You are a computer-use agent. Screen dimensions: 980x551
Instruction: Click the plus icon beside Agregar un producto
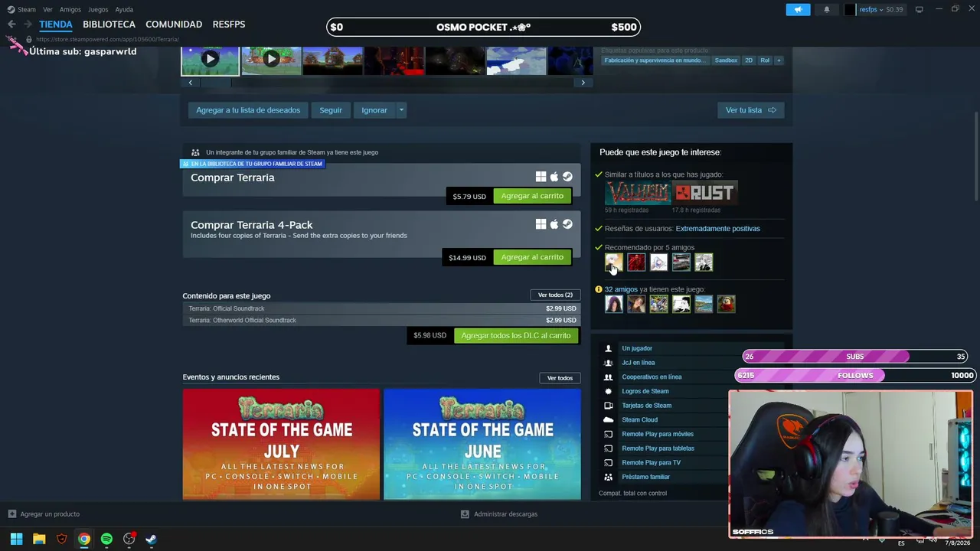(11, 514)
